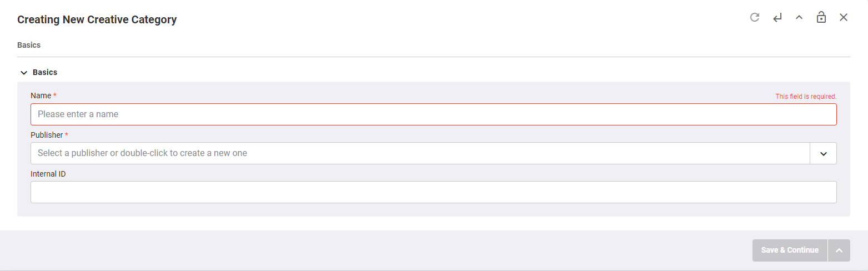Click the Publisher field label

pos(47,135)
